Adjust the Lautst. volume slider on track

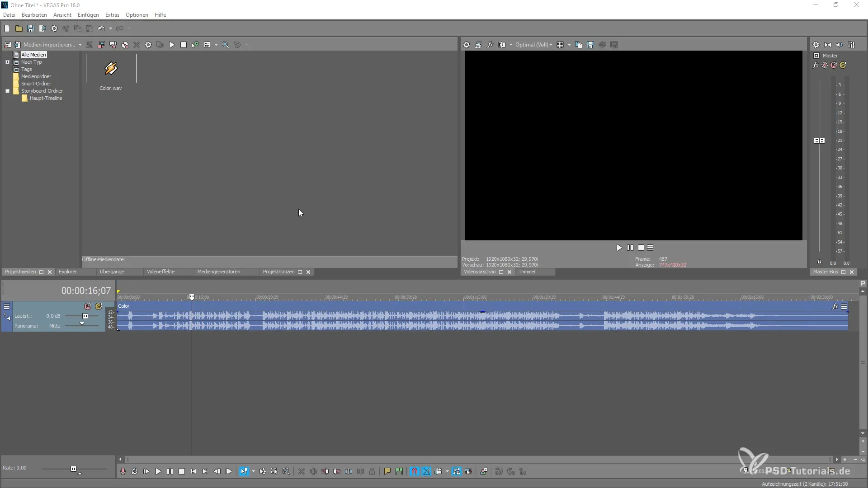(x=85, y=316)
